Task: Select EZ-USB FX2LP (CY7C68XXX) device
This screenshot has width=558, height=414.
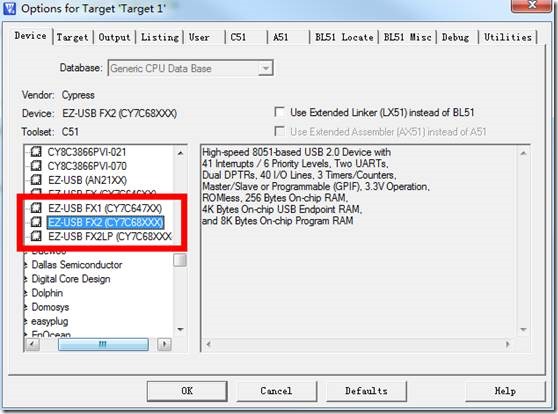Action: (x=110, y=236)
